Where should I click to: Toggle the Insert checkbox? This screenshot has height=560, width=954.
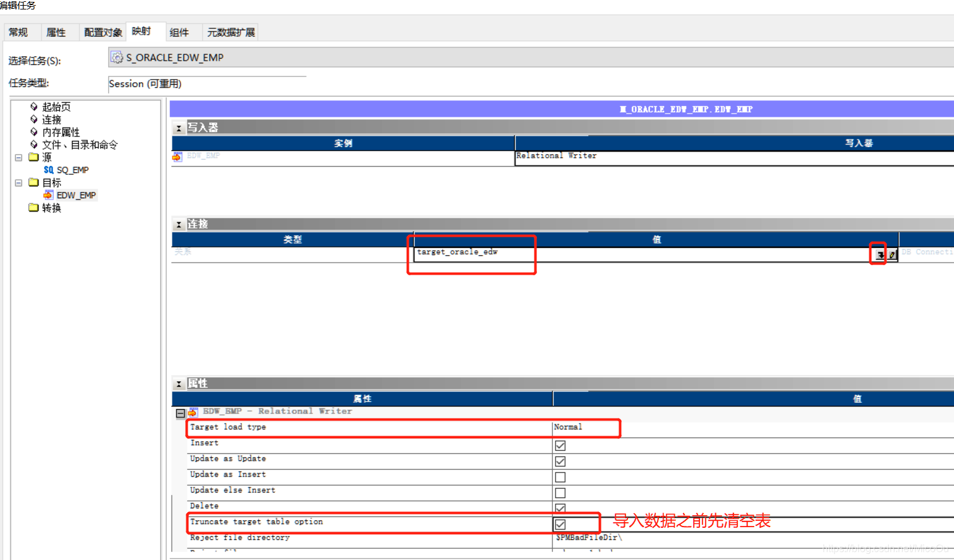pos(560,446)
